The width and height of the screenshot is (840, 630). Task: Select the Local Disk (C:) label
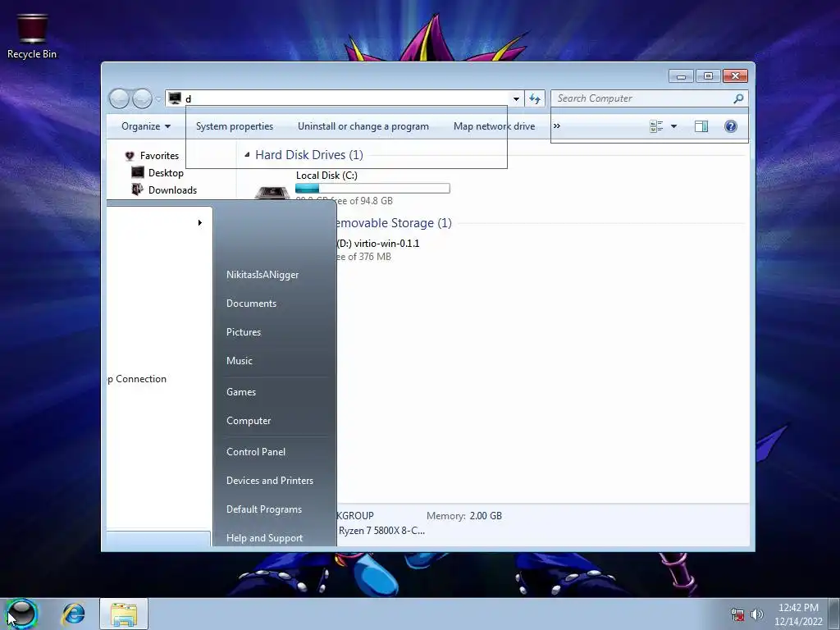point(326,176)
